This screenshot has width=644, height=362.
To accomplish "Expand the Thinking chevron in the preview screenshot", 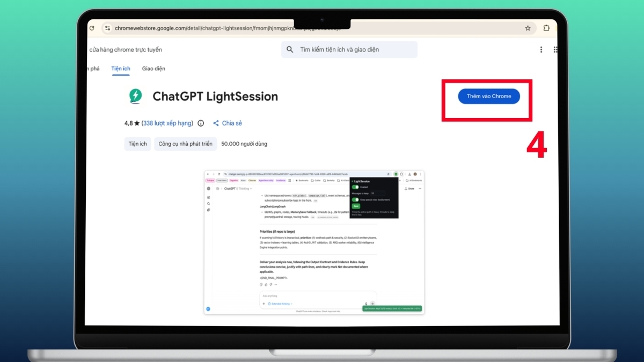I will (x=251, y=189).
